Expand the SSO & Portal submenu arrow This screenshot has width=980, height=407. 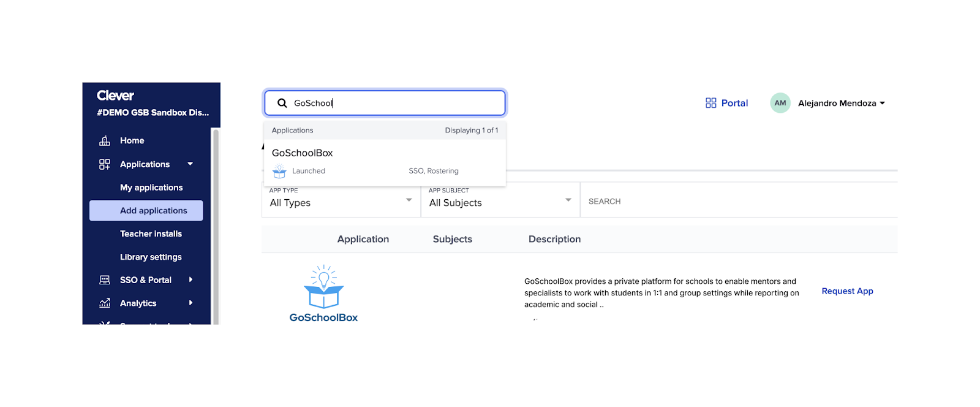191,280
